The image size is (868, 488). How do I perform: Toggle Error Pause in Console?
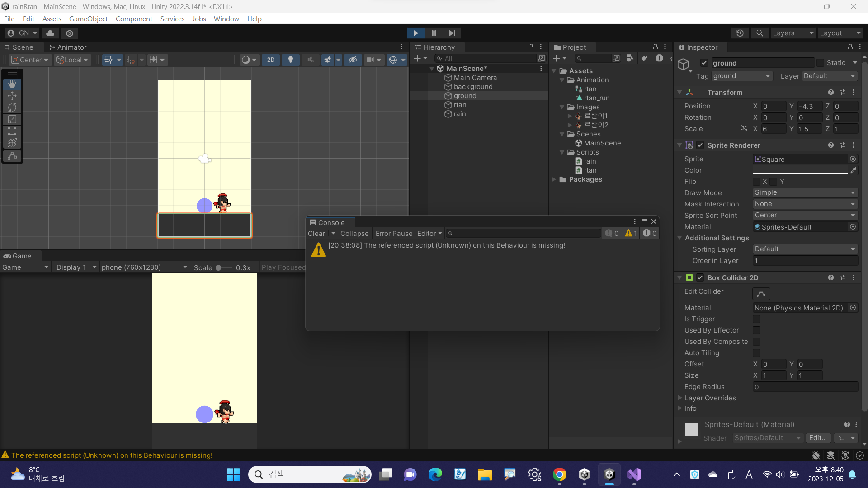394,234
